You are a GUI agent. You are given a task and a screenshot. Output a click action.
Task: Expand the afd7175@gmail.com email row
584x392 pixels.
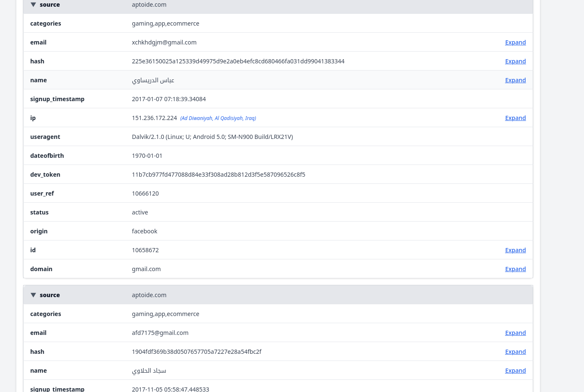(x=515, y=333)
